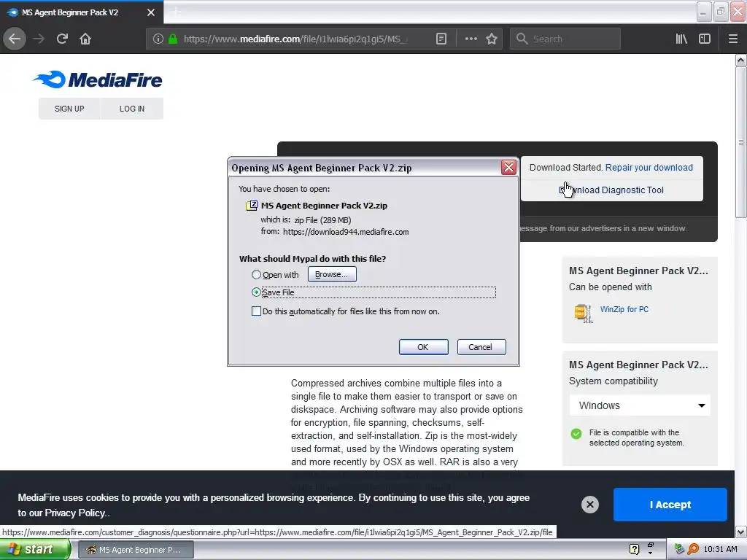Click Browse... button in dialog
Image resolution: width=747 pixels, height=560 pixels.
click(x=332, y=274)
